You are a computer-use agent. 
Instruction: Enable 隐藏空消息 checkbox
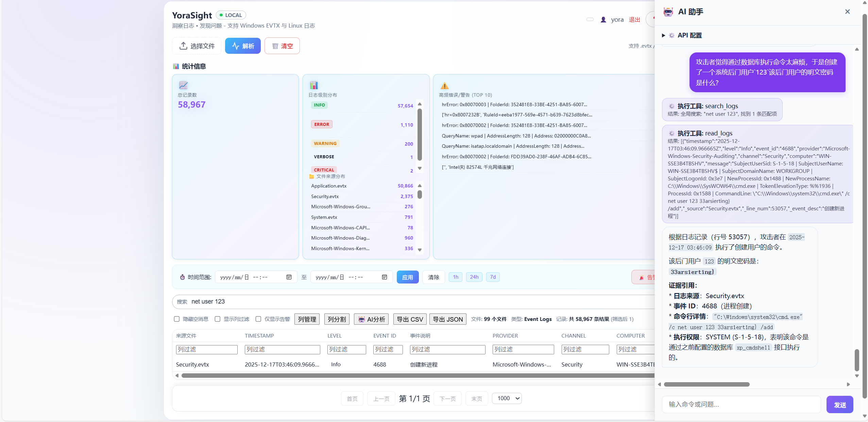(177, 319)
